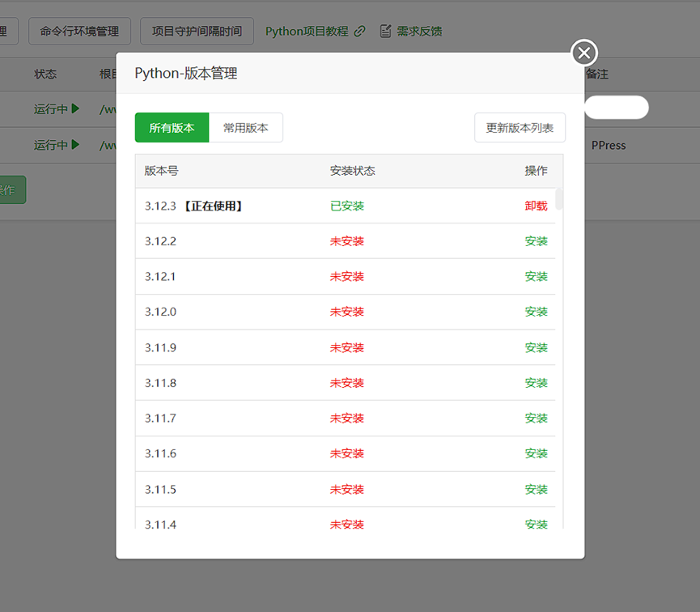
Task: Click play icon beside second 运行中 status
Action: [75, 145]
